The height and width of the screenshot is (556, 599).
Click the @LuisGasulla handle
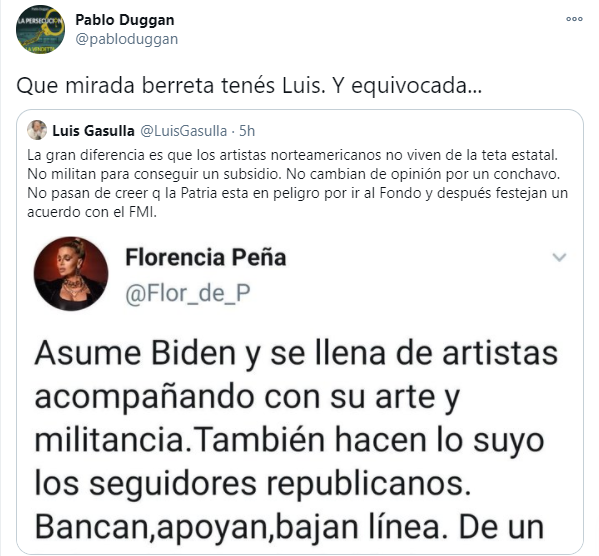tap(183, 131)
